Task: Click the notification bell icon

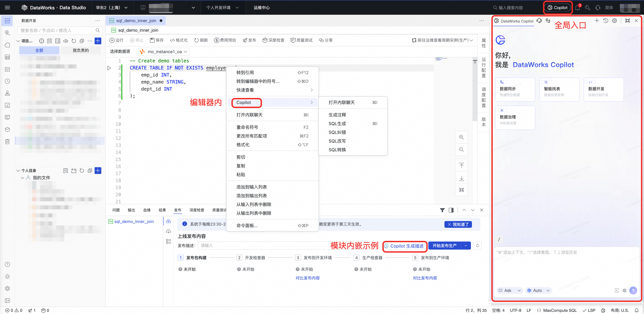Action: pyautogui.click(x=577, y=8)
